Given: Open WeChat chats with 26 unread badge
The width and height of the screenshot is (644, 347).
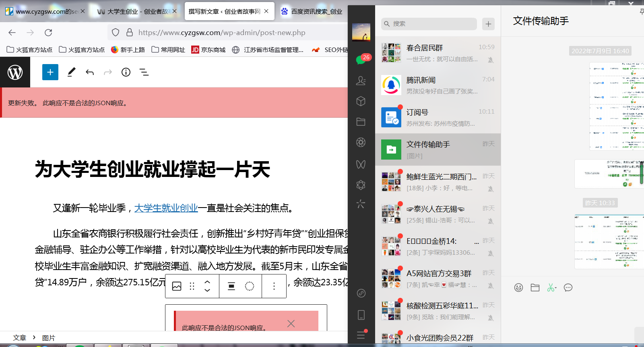Looking at the screenshot, I should tap(361, 60).
